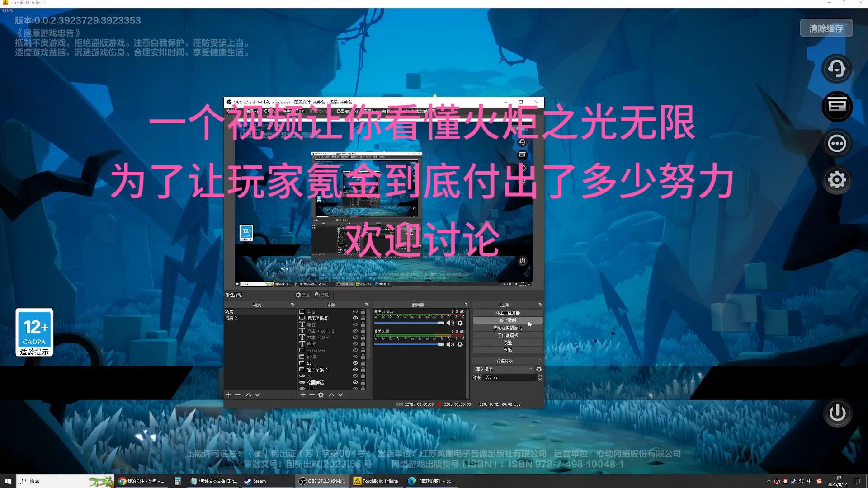This screenshot has width=868, height=488.
Task: Open the 淡入淡出 transition dropdown
Action: (x=504, y=370)
